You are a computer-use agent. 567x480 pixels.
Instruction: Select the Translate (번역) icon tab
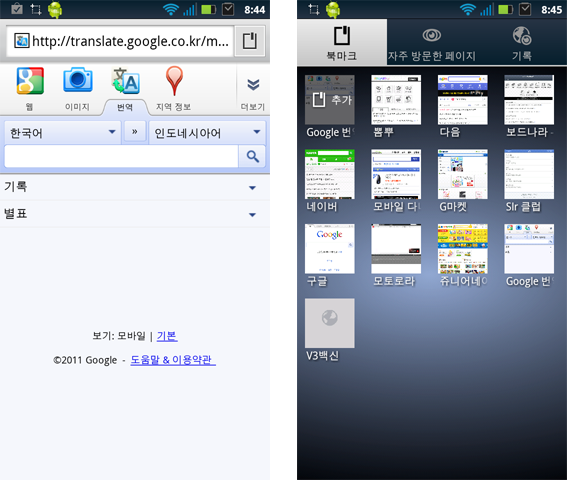click(125, 80)
